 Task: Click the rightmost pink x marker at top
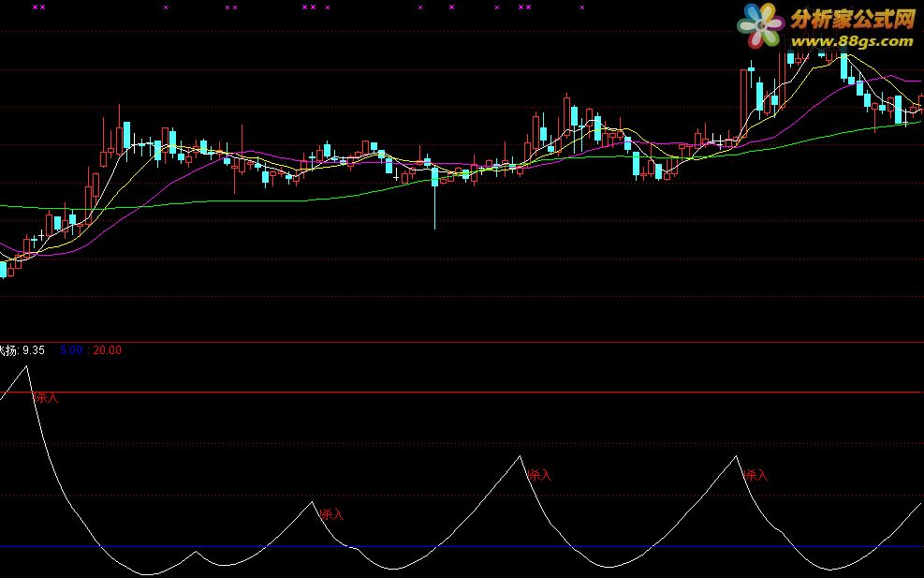(582, 7)
